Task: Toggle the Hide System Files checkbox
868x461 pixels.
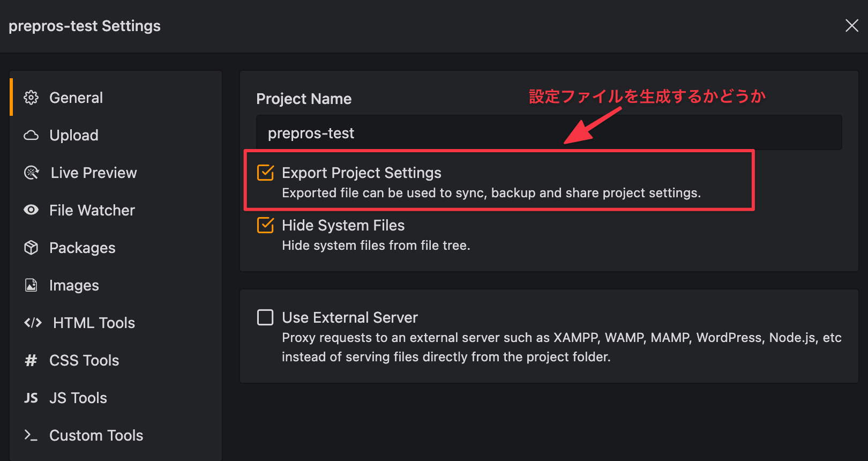Action: (265, 225)
